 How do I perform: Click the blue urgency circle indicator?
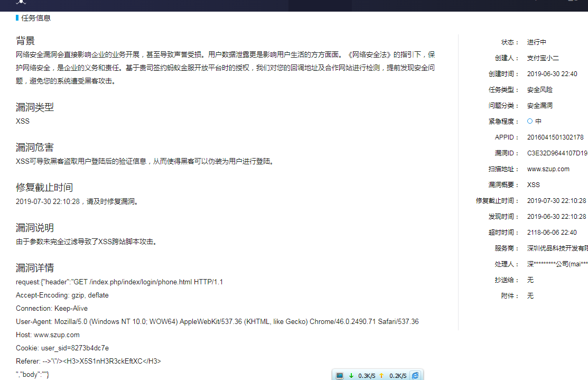(530, 121)
